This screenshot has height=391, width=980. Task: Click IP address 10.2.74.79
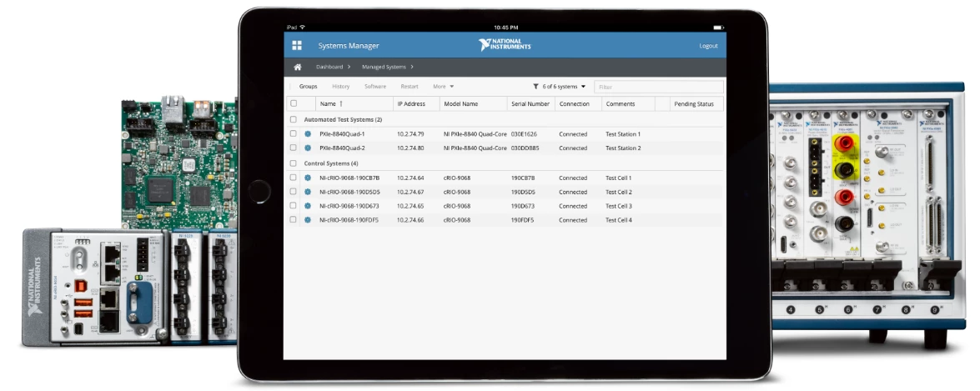(410, 133)
